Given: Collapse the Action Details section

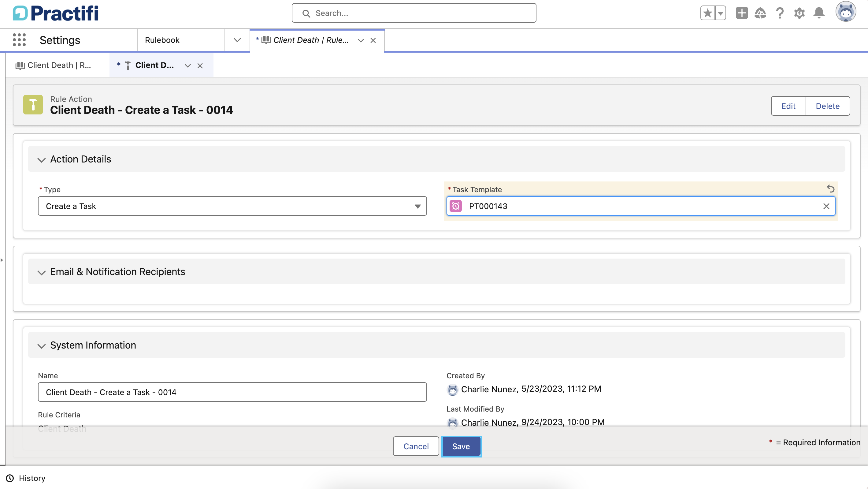Looking at the screenshot, I should [x=42, y=159].
